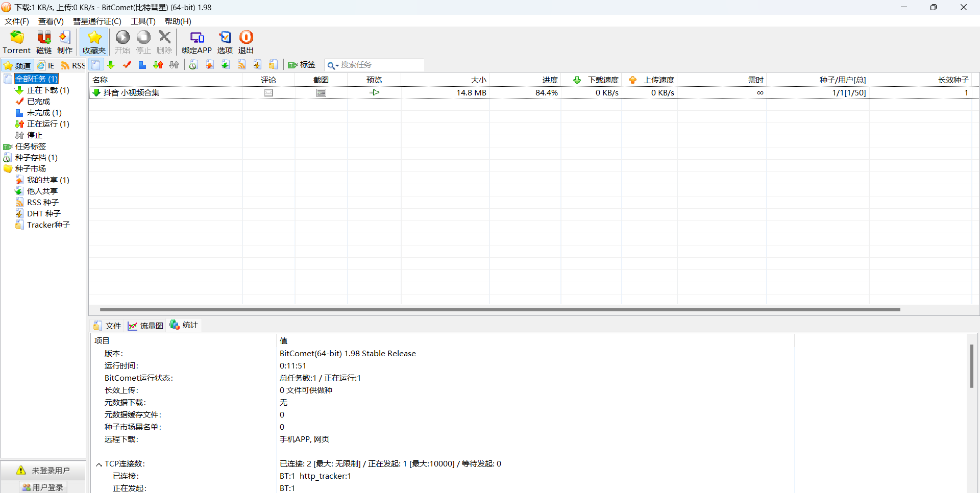Screen dimensions: 980x493
Task: Select the 停止 item in the sidebar tree
Action: (34, 135)
